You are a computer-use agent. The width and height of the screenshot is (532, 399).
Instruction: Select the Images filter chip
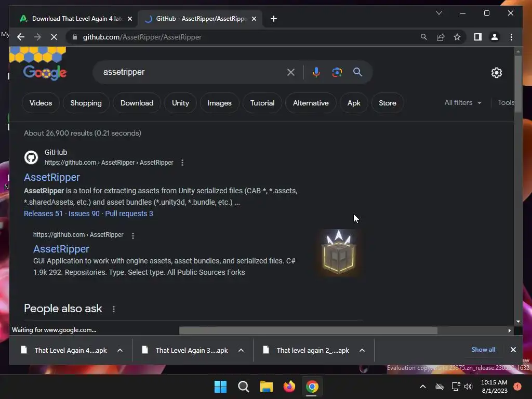point(220,103)
